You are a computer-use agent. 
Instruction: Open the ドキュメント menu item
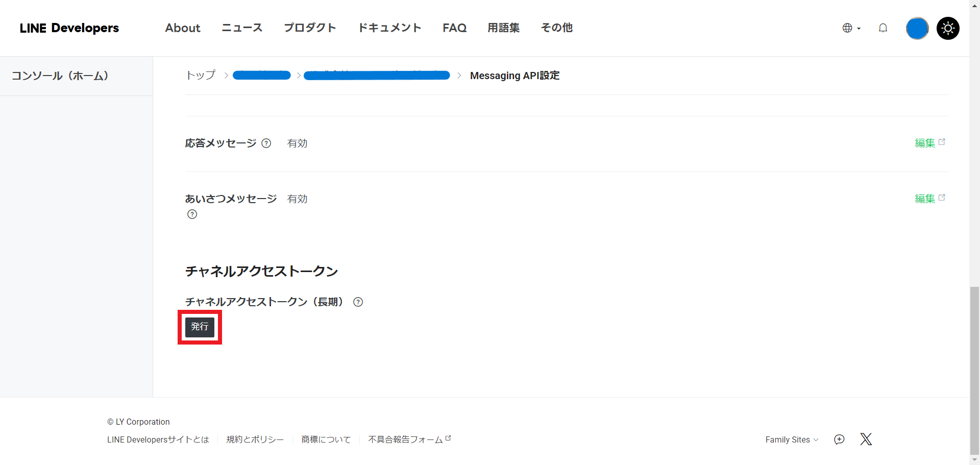(389, 28)
